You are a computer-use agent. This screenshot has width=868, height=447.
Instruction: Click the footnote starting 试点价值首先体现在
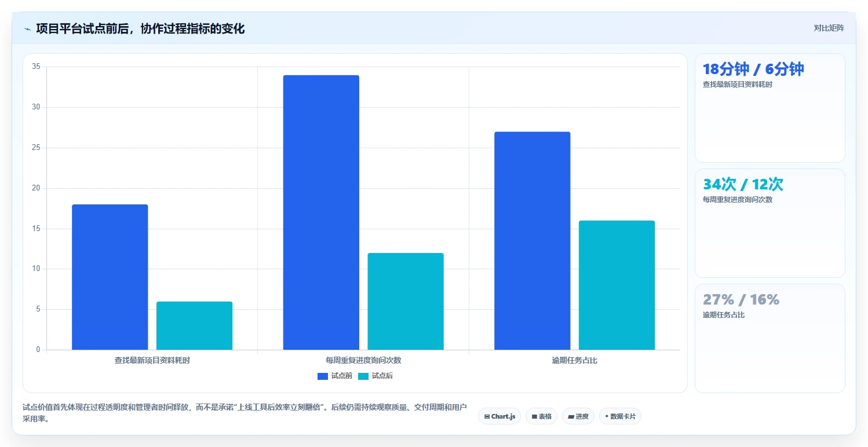coord(244,413)
